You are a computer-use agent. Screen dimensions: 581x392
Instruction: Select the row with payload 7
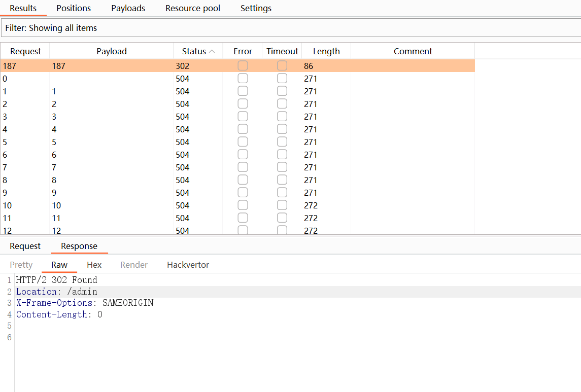[x=237, y=167]
